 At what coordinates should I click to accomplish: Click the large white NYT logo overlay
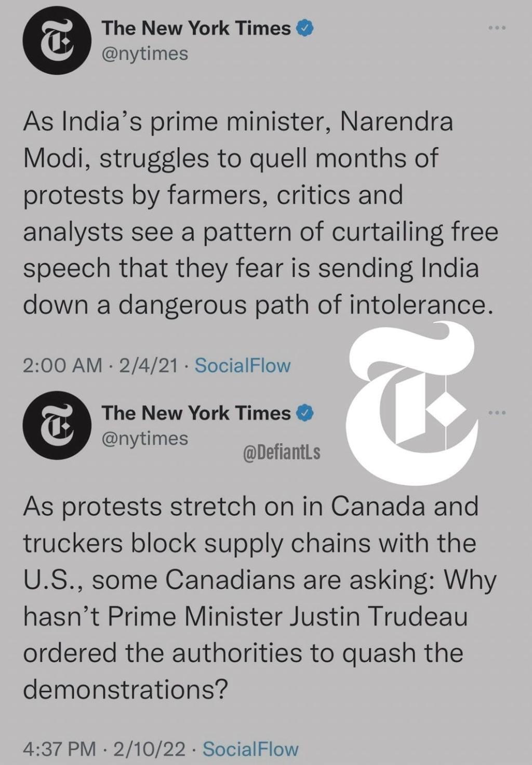point(413,403)
